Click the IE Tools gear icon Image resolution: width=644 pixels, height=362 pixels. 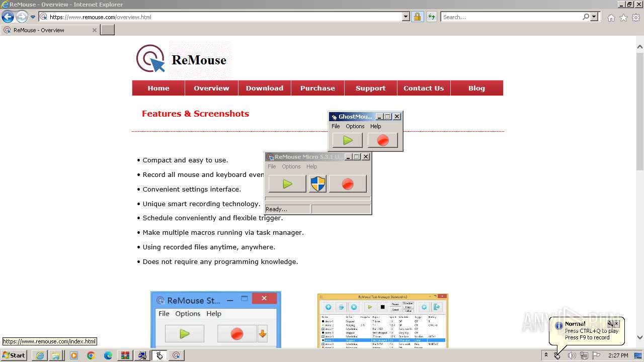(636, 17)
